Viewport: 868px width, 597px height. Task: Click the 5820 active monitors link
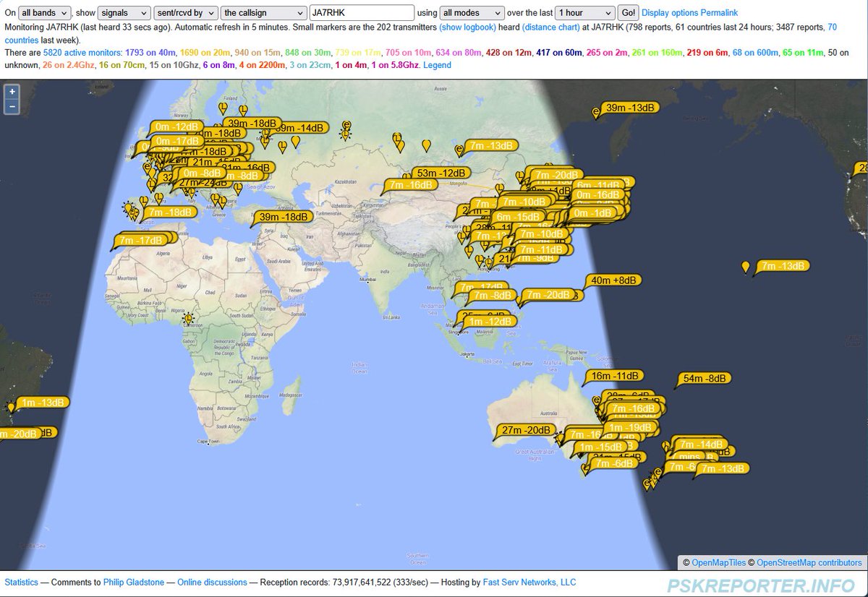(82, 53)
